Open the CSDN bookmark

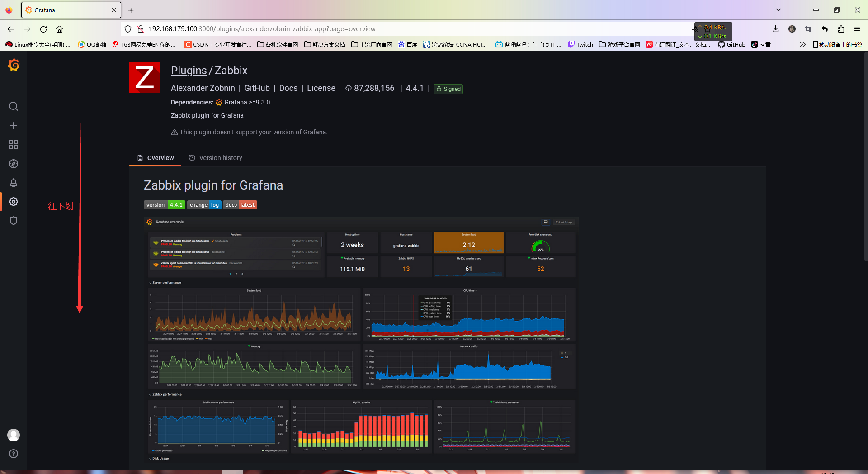coord(218,44)
